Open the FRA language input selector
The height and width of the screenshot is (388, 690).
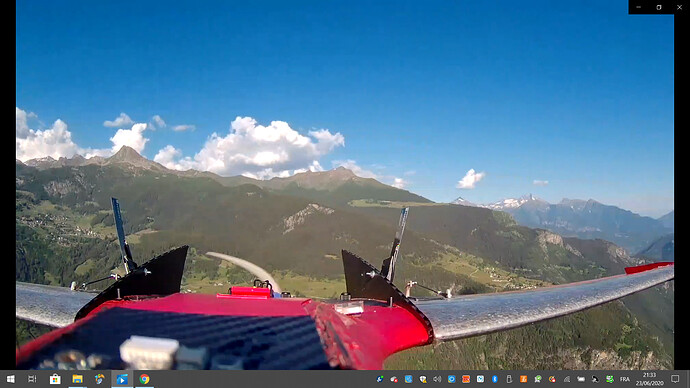point(624,379)
